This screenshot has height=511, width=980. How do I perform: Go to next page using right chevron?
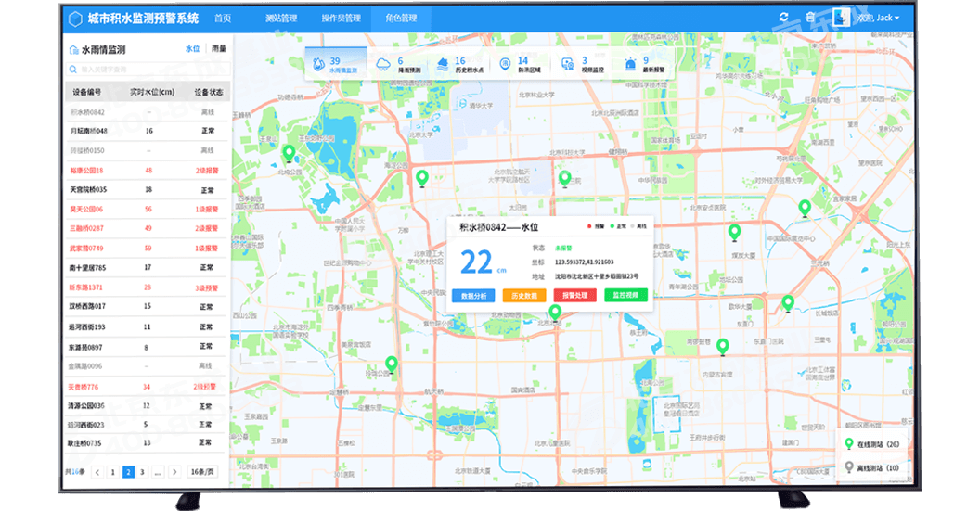click(176, 472)
